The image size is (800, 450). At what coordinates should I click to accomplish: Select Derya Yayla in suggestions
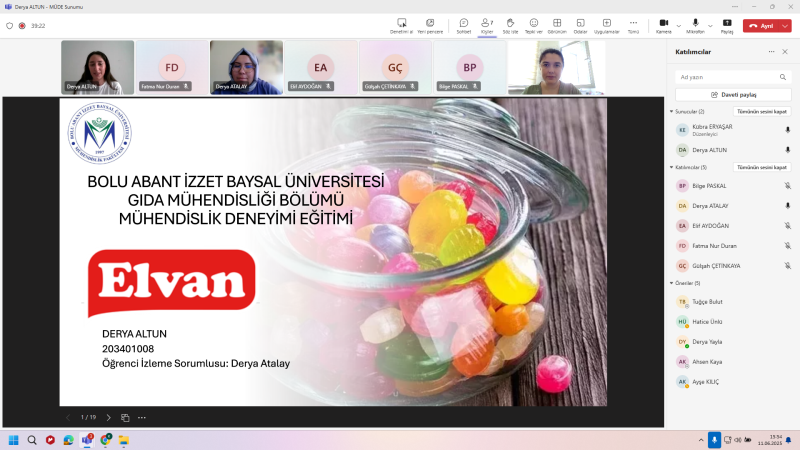coord(733,342)
